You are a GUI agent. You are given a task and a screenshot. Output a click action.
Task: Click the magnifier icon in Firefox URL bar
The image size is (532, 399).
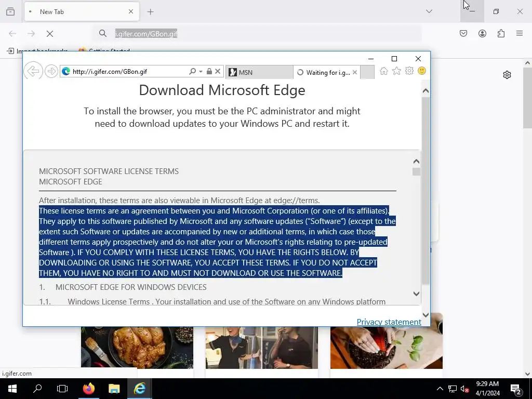tap(102, 33)
